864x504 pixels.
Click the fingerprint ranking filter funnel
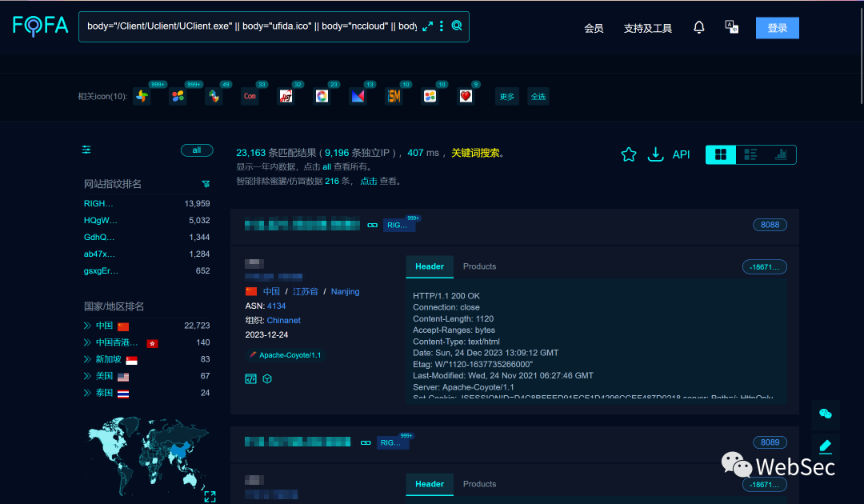[206, 184]
